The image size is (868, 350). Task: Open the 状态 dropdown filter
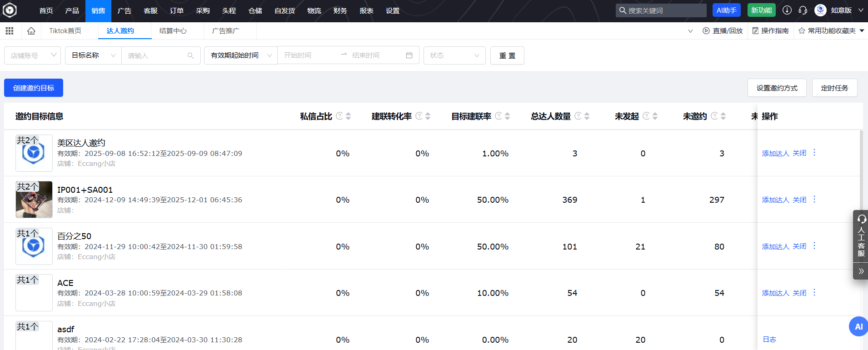[x=454, y=55]
